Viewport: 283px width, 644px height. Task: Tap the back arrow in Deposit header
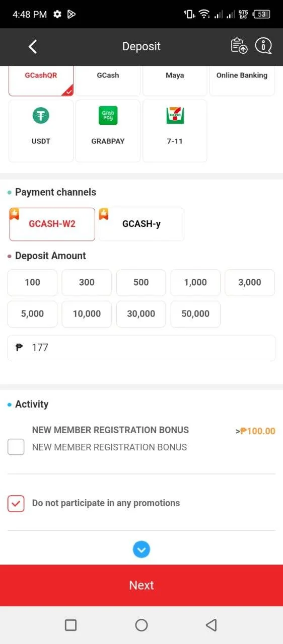[x=33, y=47]
